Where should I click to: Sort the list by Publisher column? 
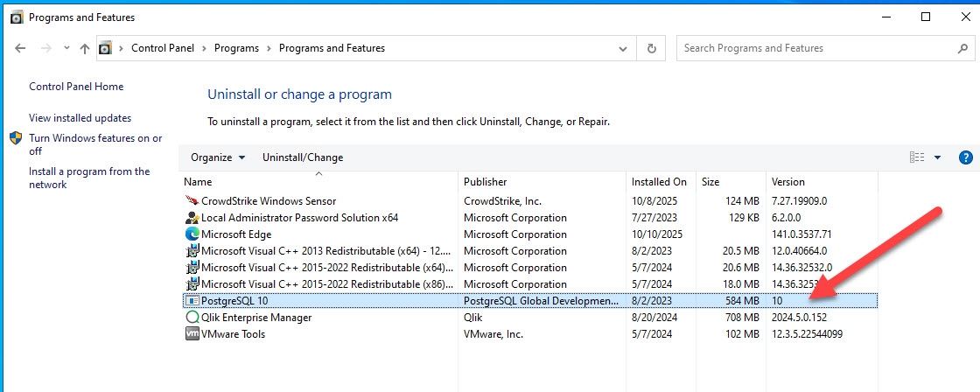point(486,182)
